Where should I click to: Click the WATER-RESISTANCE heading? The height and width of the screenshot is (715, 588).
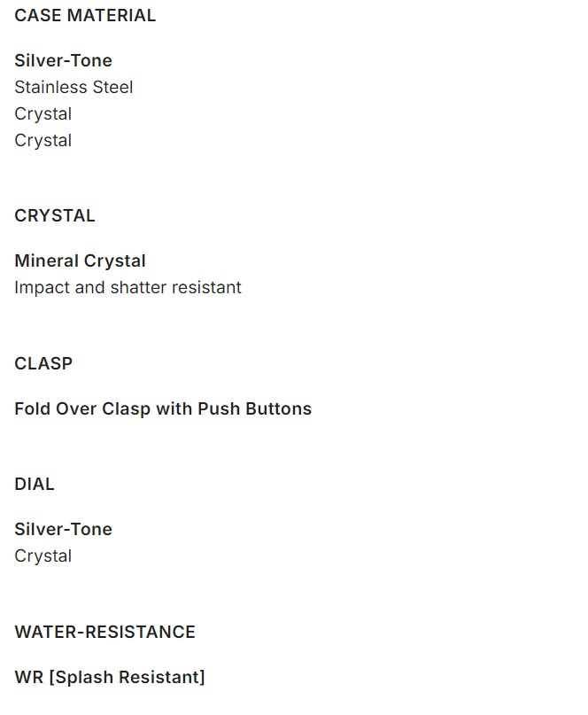104,632
